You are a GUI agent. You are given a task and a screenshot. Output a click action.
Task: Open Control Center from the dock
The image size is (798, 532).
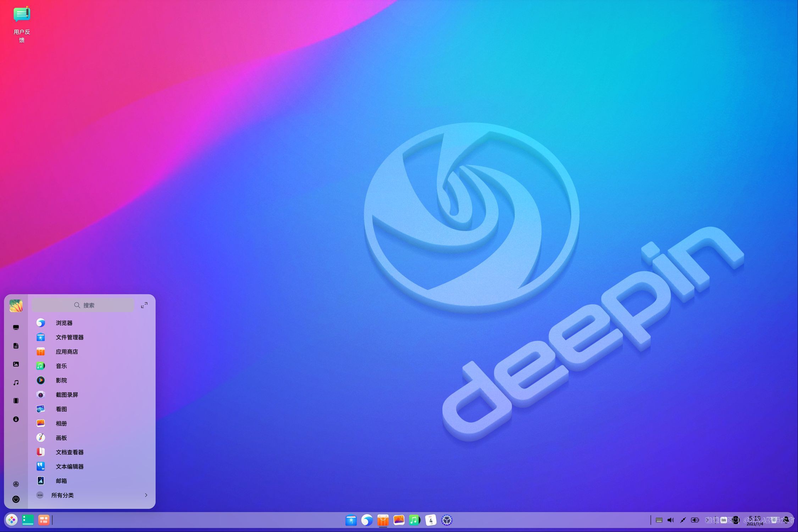pos(447,520)
